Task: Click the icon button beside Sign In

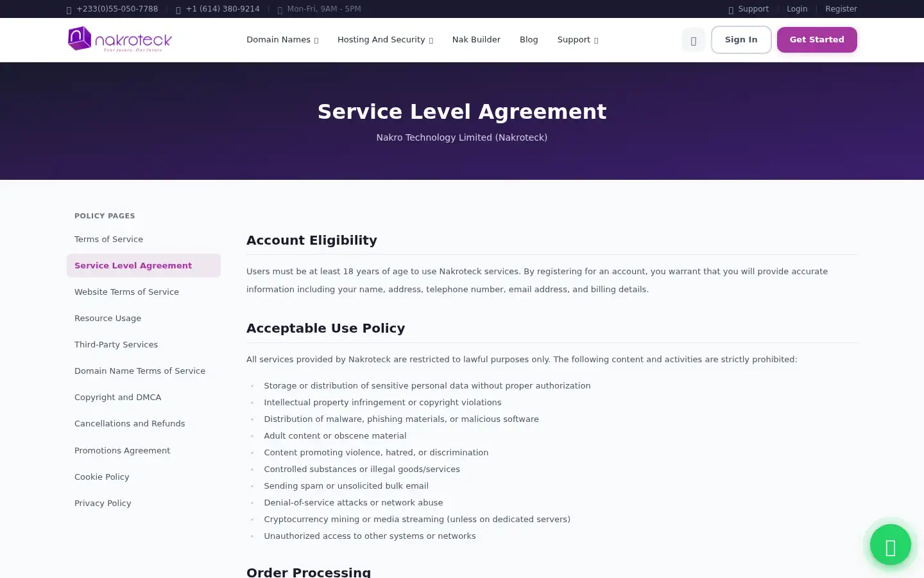Action: click(693, 40)
